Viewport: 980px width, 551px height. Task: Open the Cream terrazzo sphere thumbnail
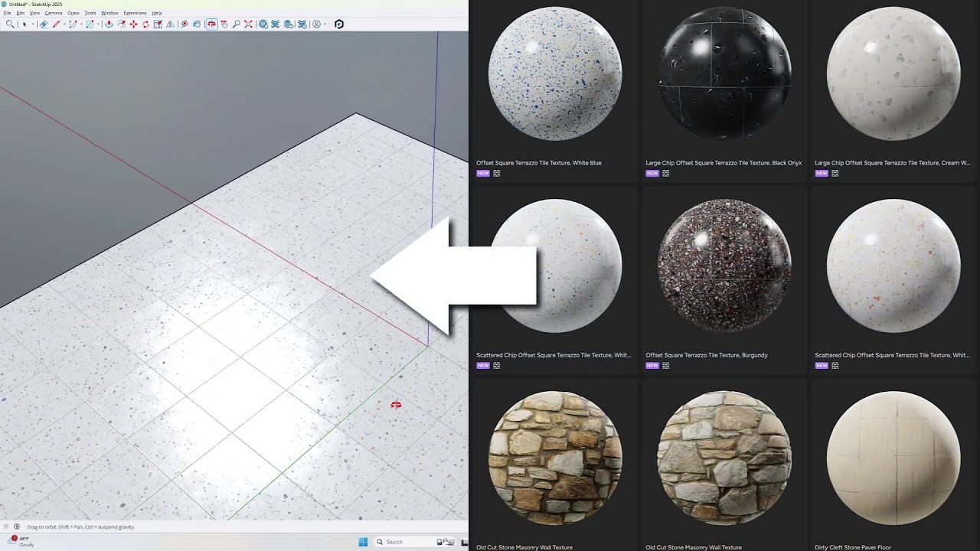(893, 74)
